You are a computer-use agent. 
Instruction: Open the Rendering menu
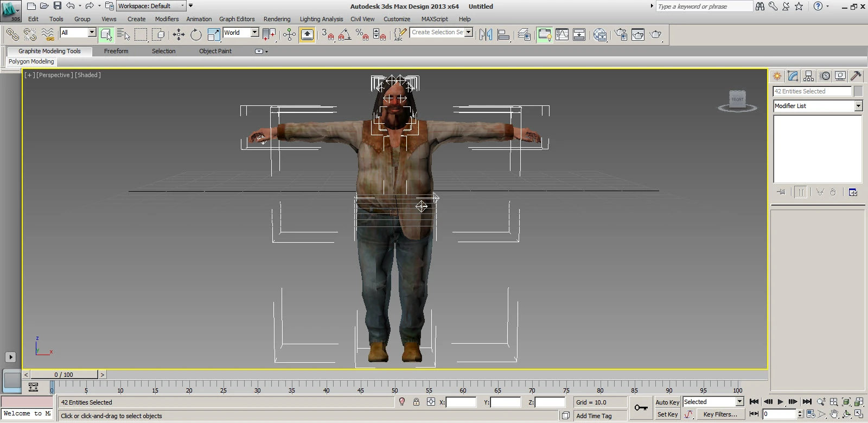(277, 19)
